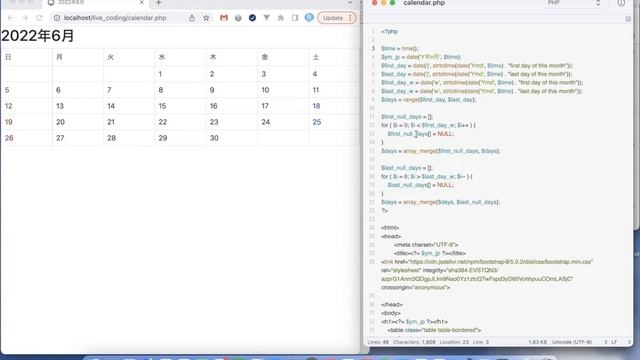Open the Gmail extension icon

[x=224, y=18]
